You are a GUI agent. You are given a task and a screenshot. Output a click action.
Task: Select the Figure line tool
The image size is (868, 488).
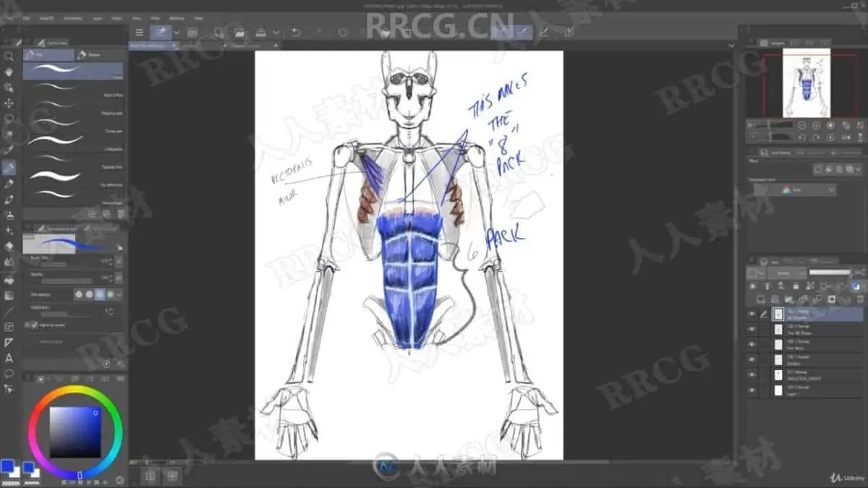[x=9, y=311]
